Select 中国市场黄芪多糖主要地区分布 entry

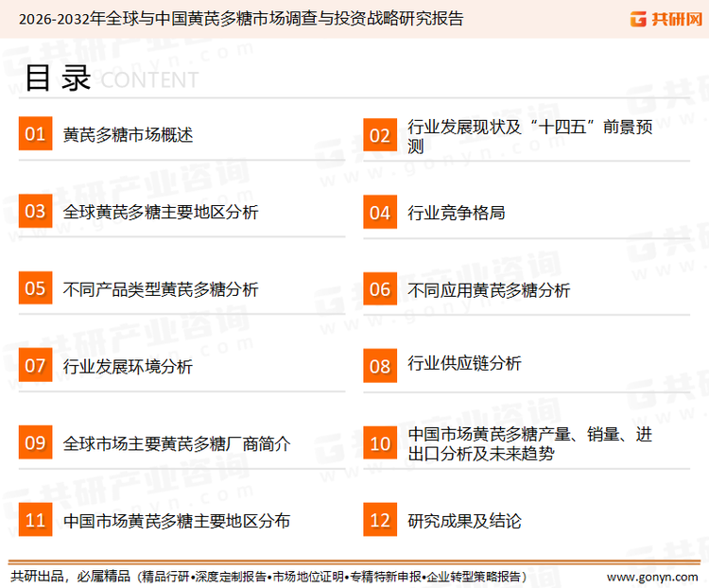176,521
